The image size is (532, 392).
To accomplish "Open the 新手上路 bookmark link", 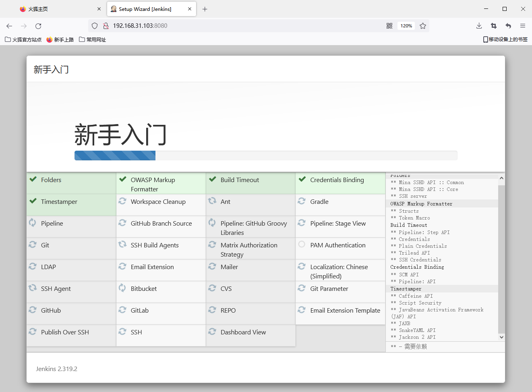I will click(x=60, y=39).
